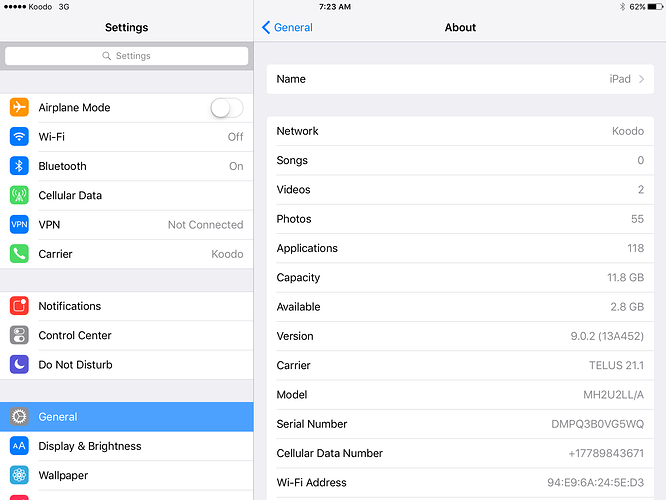Open Bluetooth settings

[127, 166]
